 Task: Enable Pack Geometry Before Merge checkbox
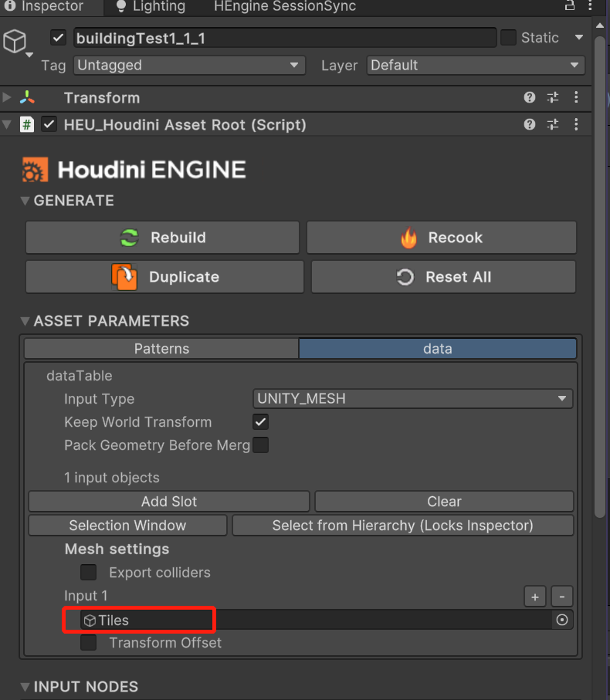point(260,445)
